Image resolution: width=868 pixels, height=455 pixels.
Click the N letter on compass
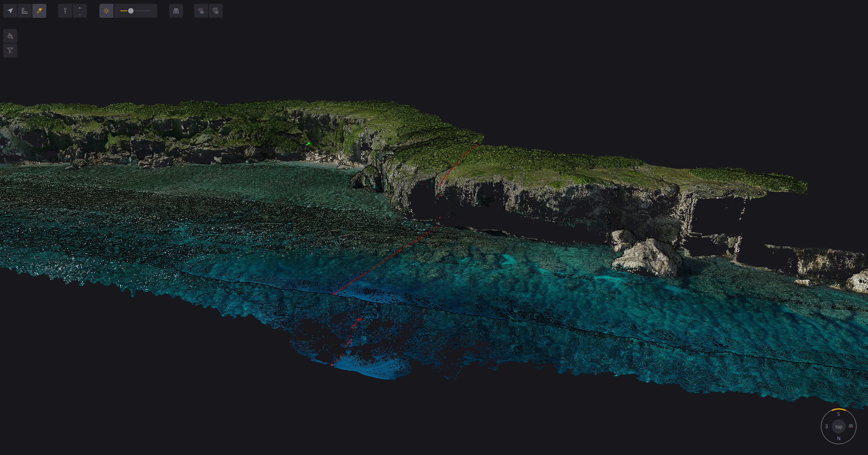coord(839,439)
